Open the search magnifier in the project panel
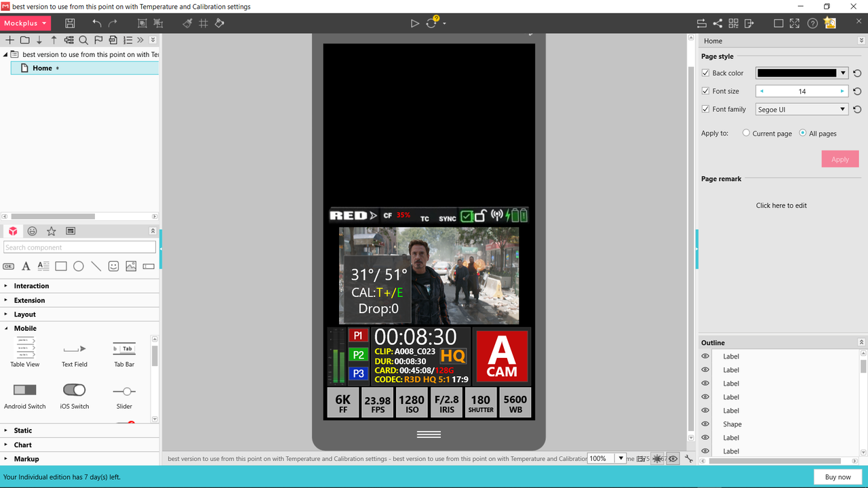Viewport: 868px width, 488px height. click(x=83, y=40)
